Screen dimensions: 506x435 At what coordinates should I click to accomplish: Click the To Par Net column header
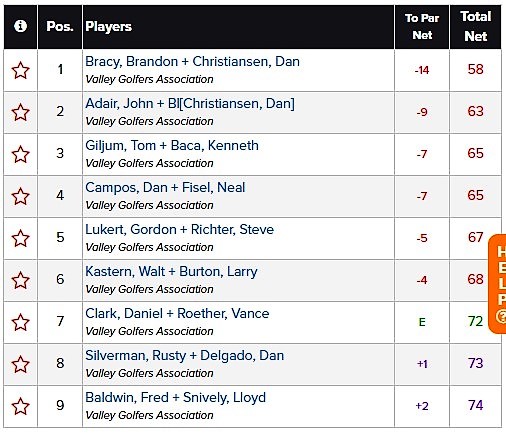tap(422, 26)
